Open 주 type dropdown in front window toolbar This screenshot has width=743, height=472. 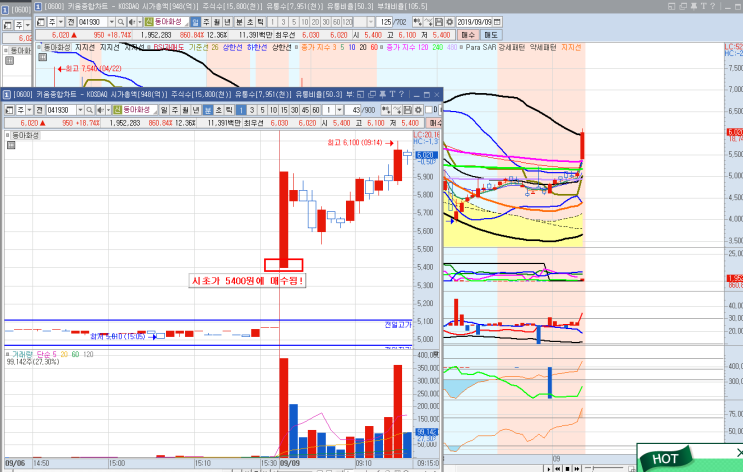click(x=29, y=110)
